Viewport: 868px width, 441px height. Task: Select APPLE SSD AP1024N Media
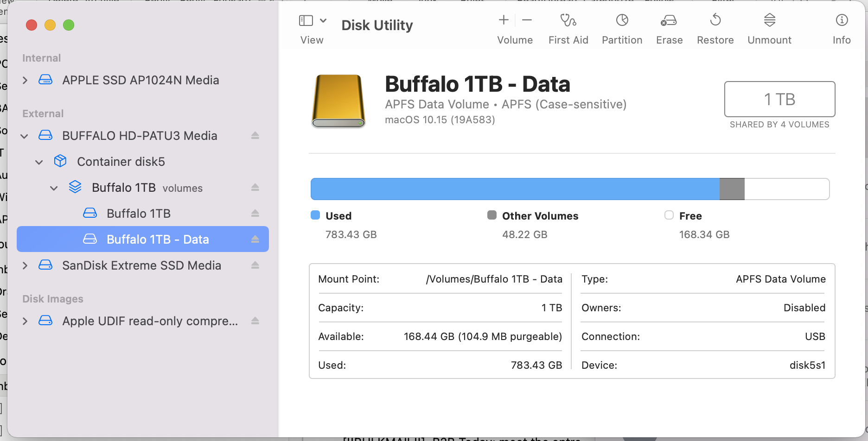[143, 80]
